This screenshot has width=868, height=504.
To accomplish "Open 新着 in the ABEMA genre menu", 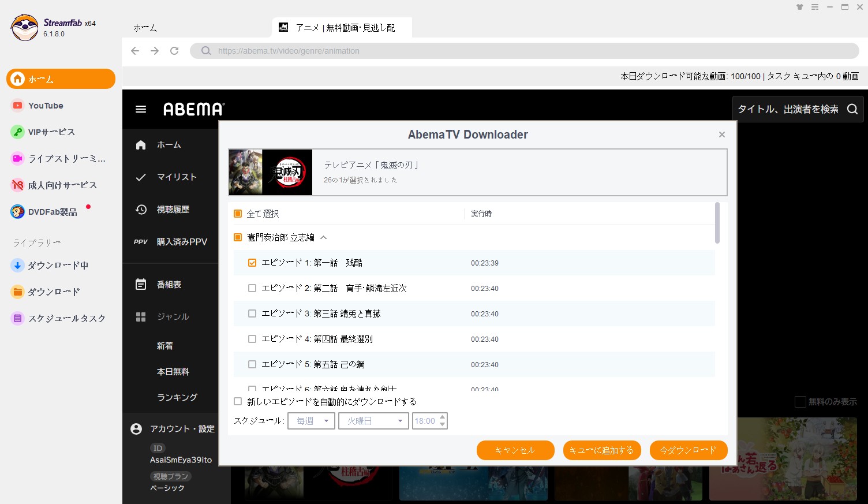I will 165,346.
